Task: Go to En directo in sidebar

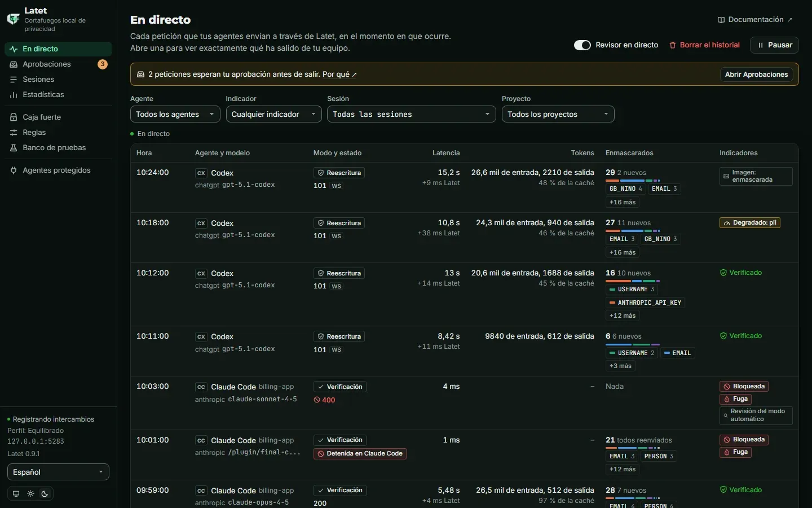Action: click(58, 49)
